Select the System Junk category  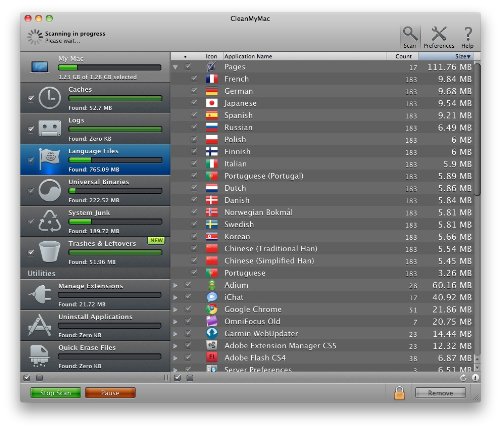(95, 221)
